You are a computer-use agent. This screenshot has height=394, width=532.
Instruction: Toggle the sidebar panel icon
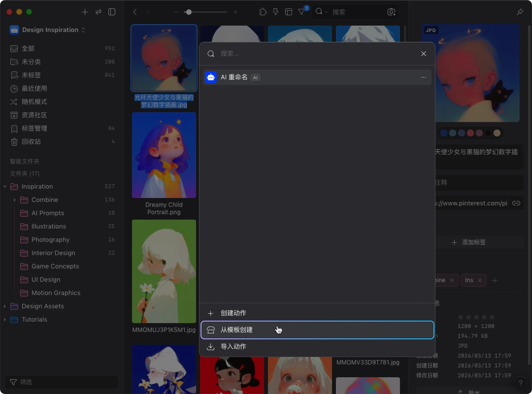click(x=112, y=12)
